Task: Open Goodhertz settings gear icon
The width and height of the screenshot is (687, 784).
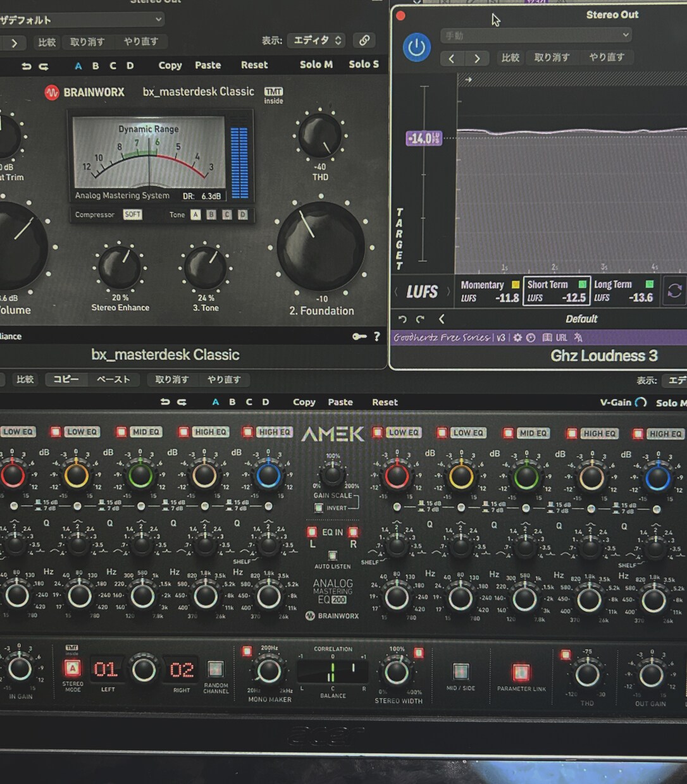Action: point(517,338)
